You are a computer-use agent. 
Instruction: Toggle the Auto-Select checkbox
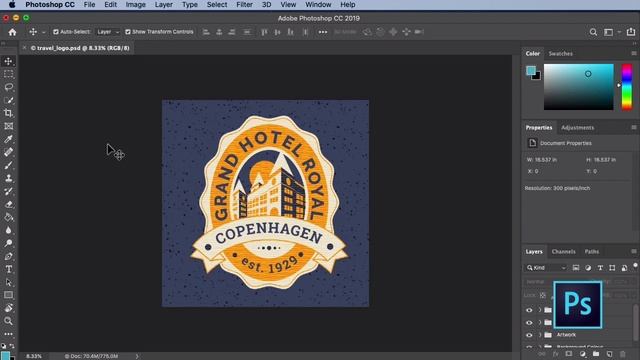[56, 32]
